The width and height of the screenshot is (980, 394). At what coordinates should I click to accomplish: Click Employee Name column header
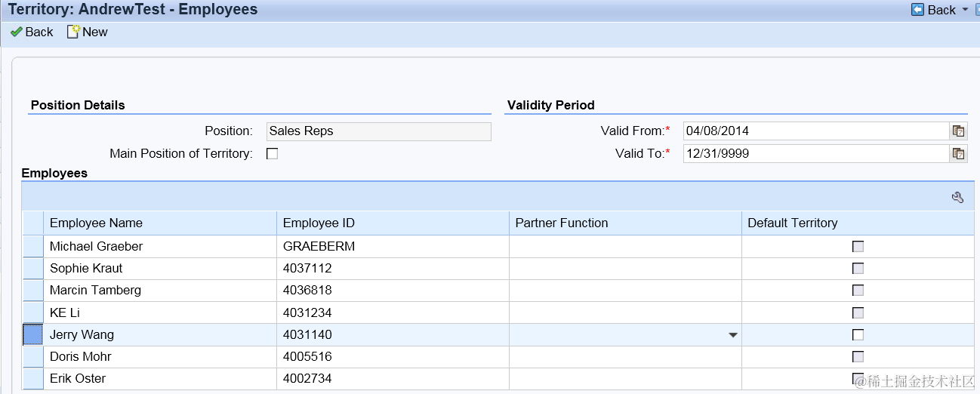(160, 223)
